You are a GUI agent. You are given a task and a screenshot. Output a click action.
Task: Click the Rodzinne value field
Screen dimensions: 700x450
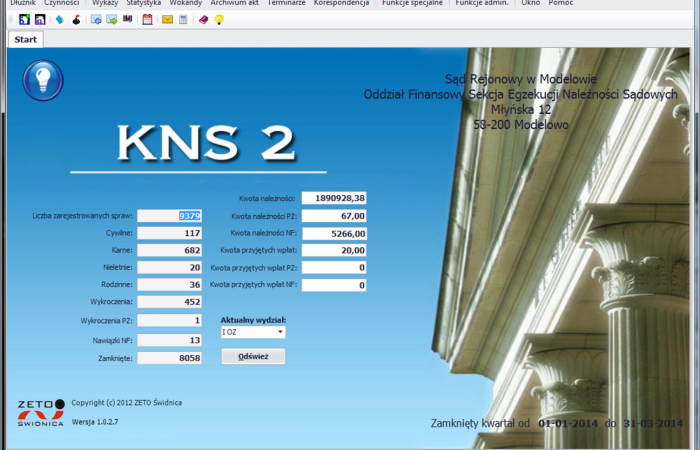coord(169,285)
